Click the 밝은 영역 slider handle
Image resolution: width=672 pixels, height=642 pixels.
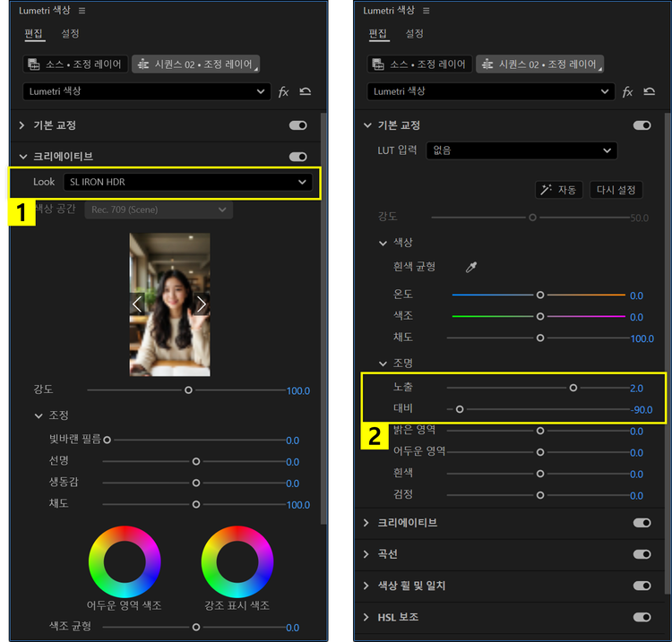pyautogui.click(x=540, y=431)
